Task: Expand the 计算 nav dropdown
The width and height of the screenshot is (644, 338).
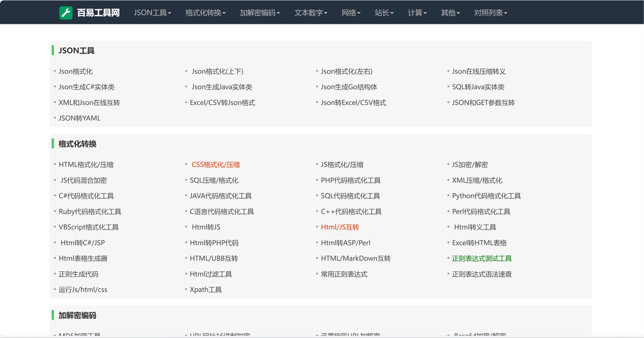Action: (417, 13)
